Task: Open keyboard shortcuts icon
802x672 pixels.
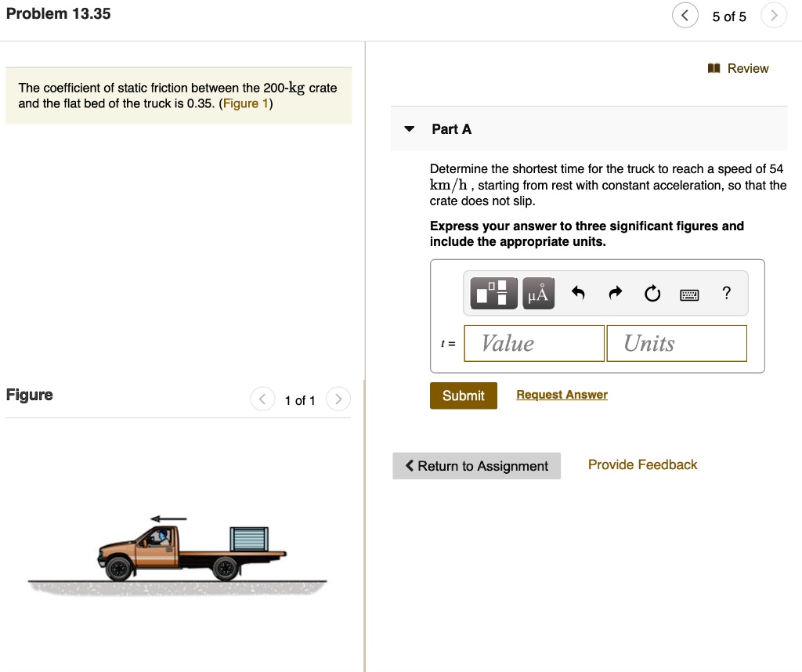Action: click(689, 294)
